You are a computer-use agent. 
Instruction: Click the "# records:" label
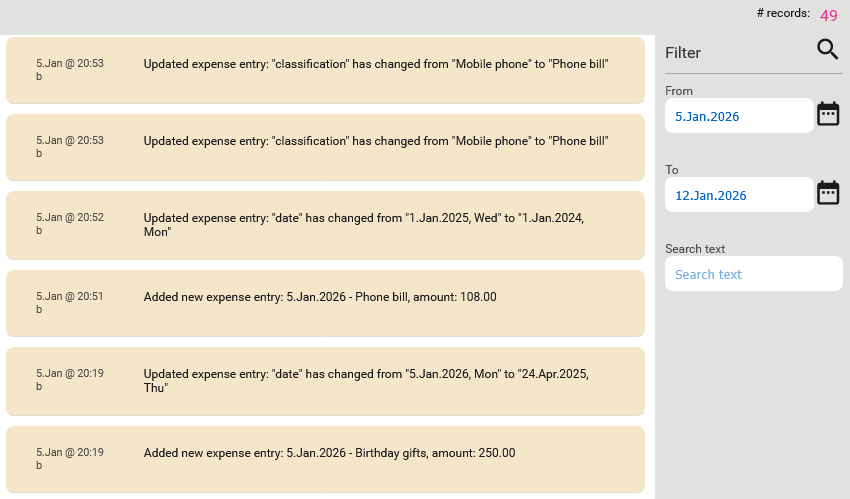click(783, 13)
